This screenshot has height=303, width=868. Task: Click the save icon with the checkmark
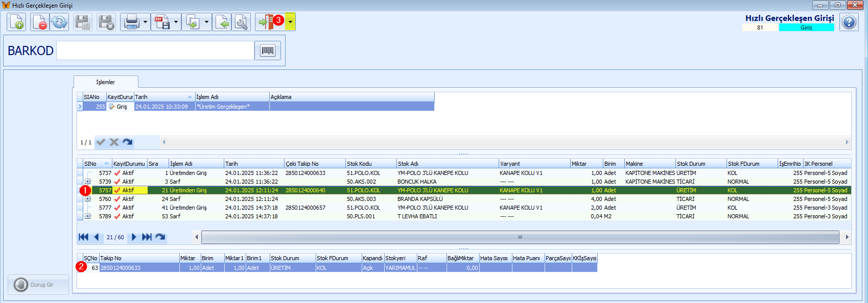83,22
